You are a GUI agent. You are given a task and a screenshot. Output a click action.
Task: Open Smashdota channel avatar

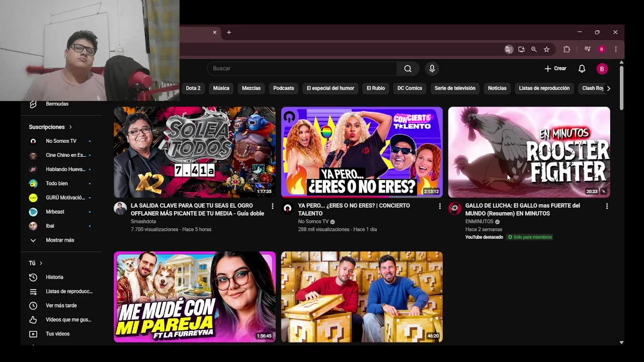click(120, 208)
